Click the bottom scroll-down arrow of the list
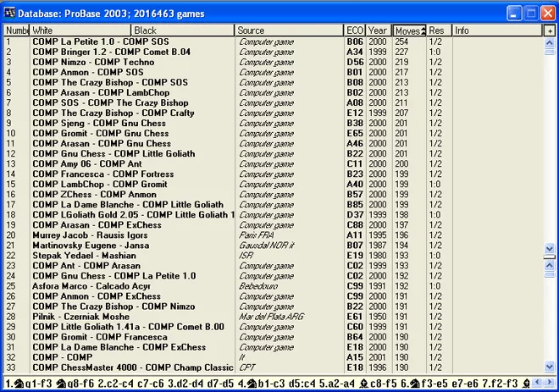The image size is (559, 392). [550, 367]
